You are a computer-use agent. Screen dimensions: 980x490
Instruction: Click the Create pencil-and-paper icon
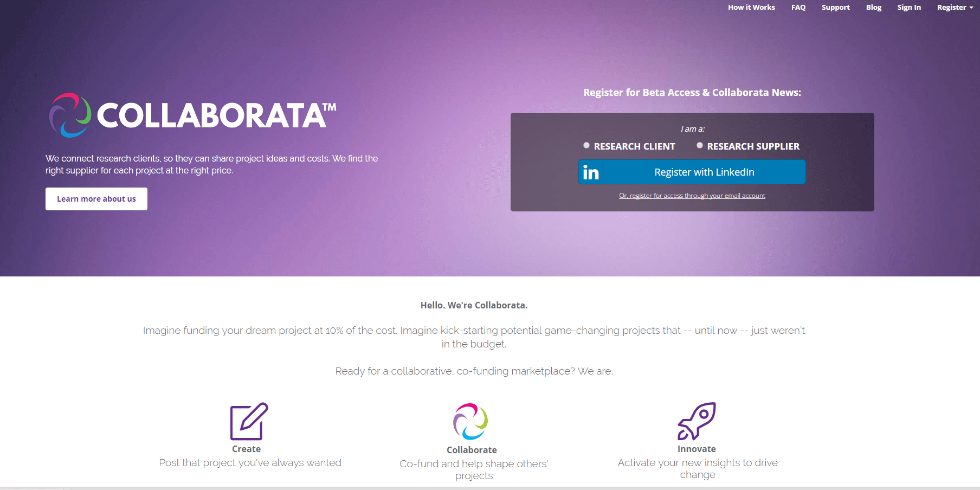249,421
